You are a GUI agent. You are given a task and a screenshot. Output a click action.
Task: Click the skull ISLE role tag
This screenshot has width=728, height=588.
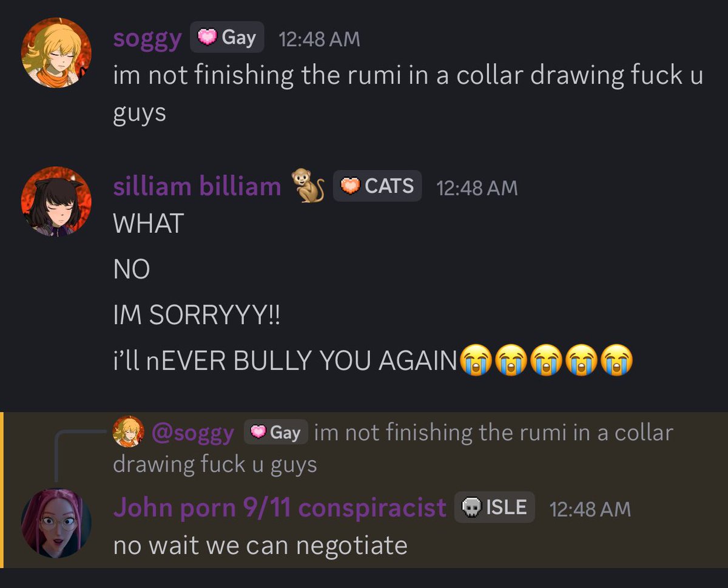click(494, 507)
